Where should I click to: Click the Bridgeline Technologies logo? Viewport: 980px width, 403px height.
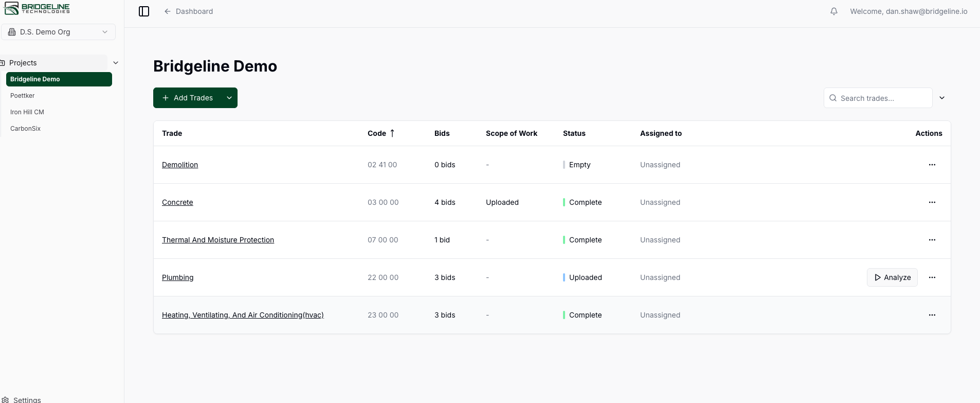tap(37, 8)
